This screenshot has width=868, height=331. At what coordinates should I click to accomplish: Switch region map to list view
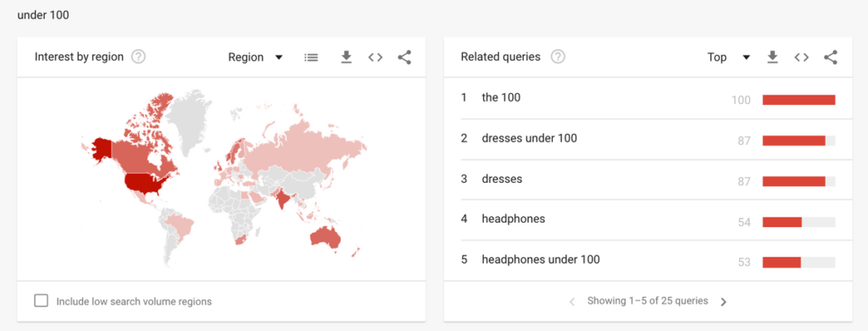[311, 58]
